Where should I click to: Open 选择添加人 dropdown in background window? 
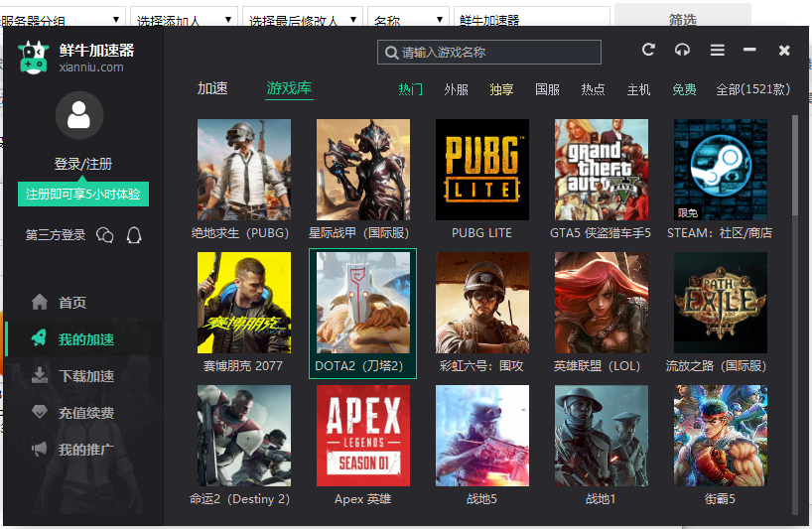(184, 17)
